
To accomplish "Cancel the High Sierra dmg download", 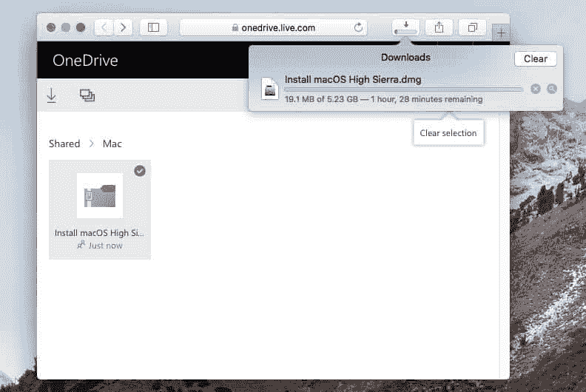I will 535,89.
